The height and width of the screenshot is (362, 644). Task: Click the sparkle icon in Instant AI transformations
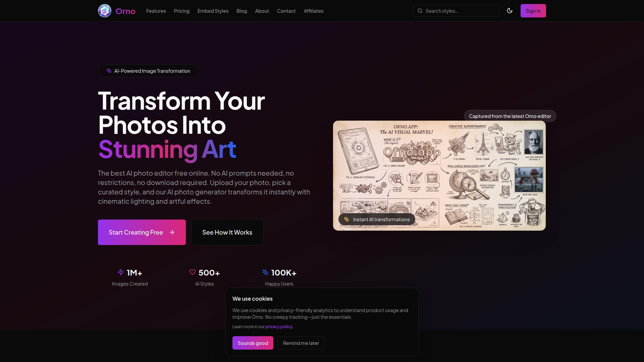(346, 219)
